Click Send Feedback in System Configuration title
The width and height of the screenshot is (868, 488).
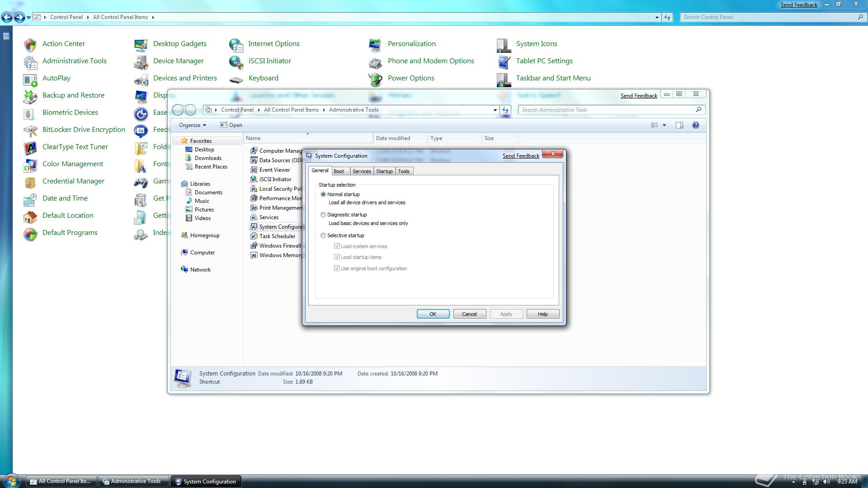tap(521, 156)
